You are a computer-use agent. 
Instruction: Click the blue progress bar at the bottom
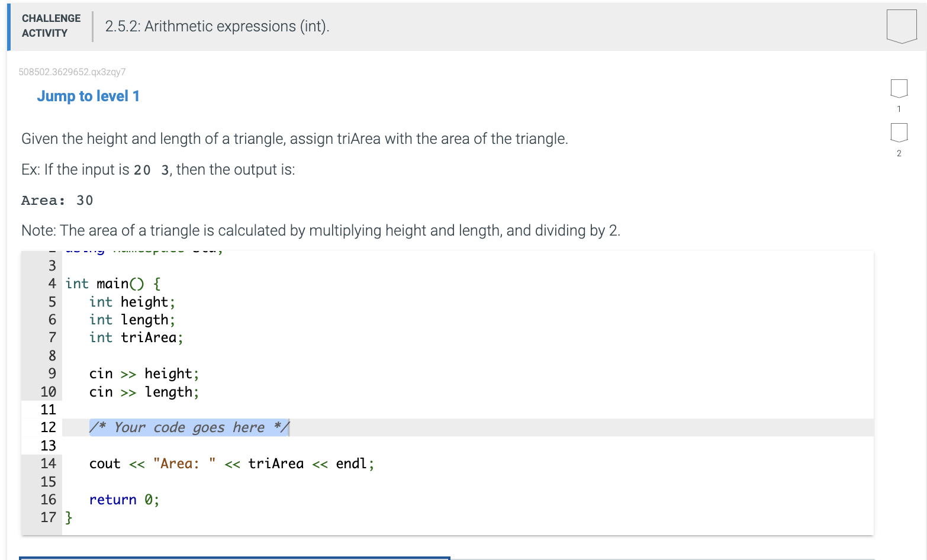[x=234, y=557]
